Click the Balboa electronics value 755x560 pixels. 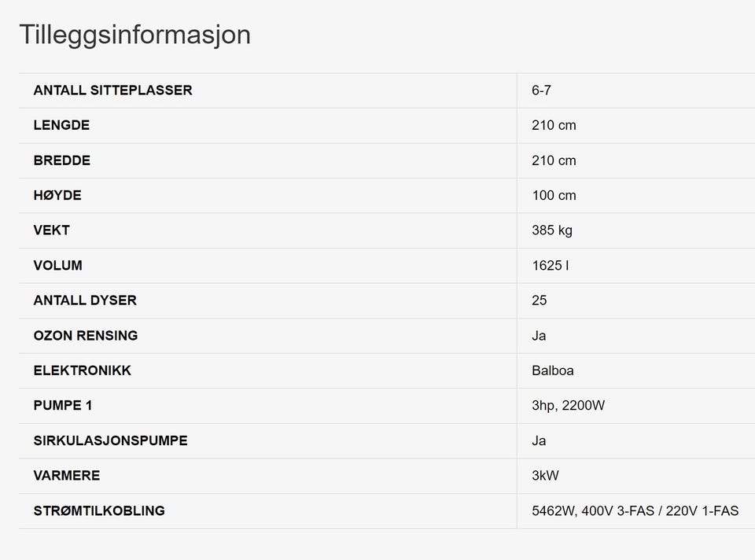(x=553, y=370)
